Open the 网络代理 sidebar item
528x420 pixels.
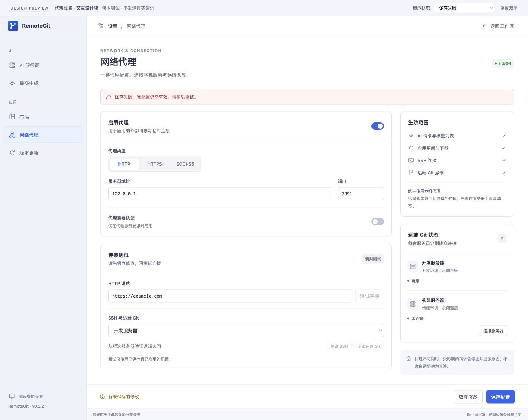tap(43, 135)
